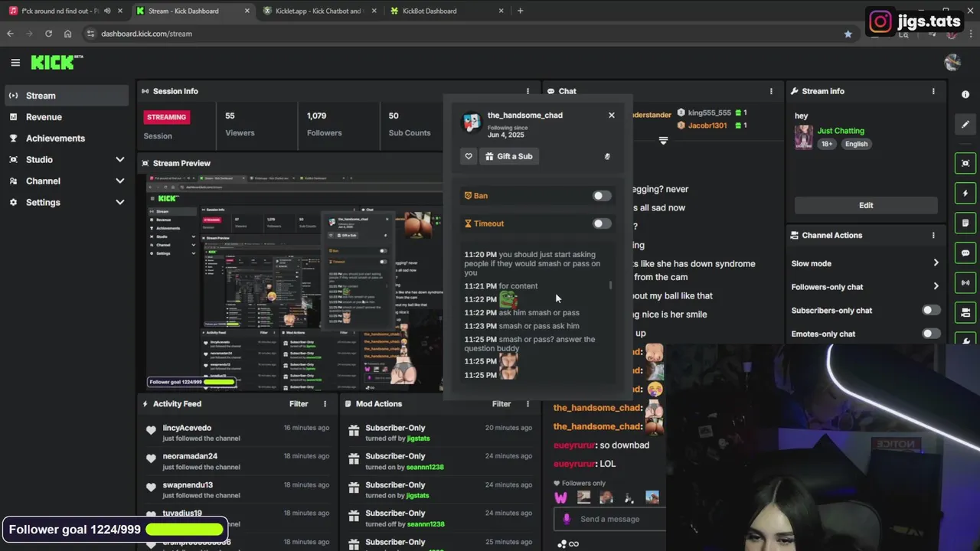
Task: Click Gift a Sub button
Action: click(508, 156)
